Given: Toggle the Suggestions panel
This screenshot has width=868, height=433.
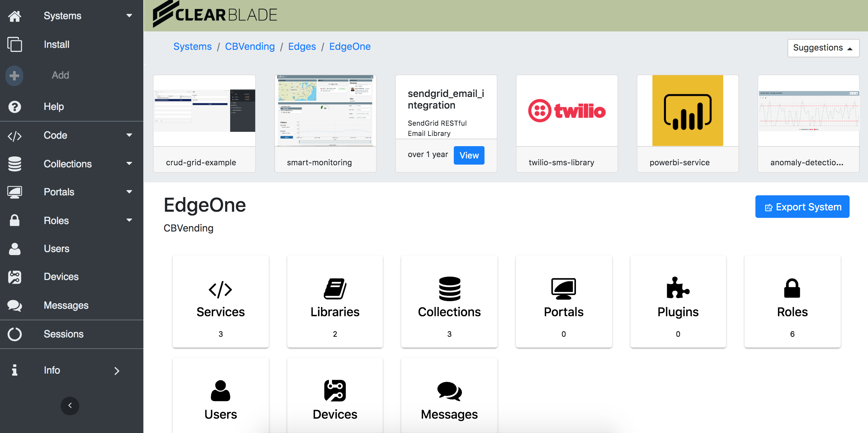Looking at the screenshot, I should click(x=823, y=48).
